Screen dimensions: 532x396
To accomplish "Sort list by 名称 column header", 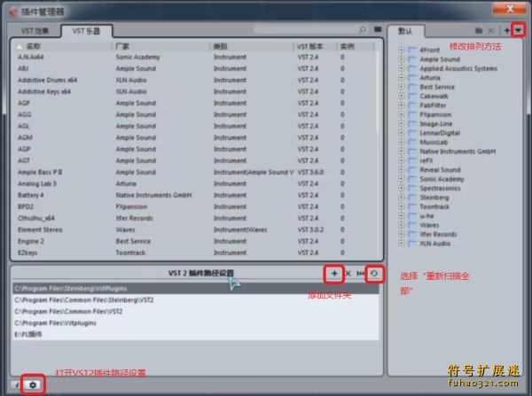I will [x=64, y=46].
